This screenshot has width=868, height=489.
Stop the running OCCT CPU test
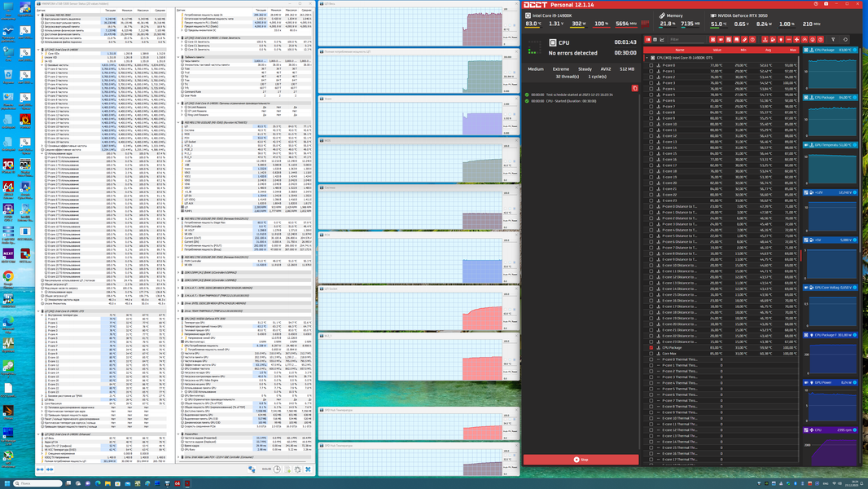(581, 459)
